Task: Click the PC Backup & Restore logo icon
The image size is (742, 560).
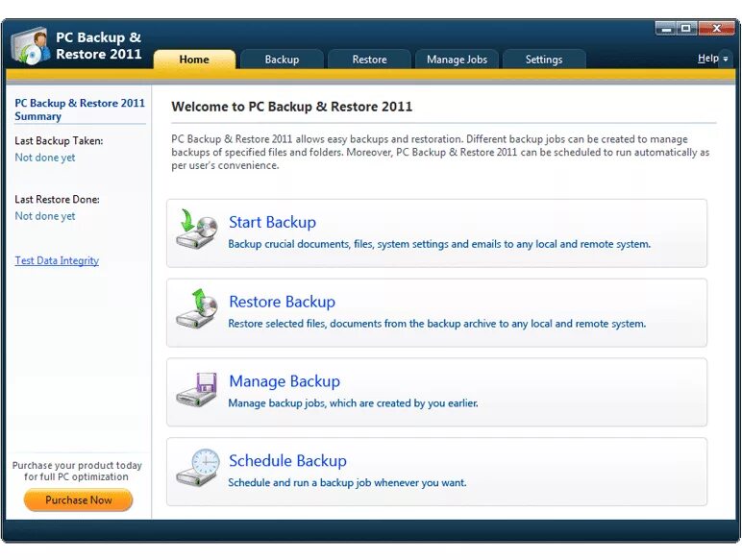Action: point(31,46)
